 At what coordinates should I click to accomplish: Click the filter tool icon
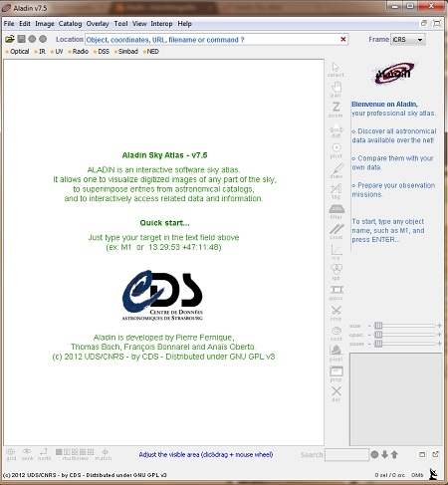click(336, 211)
